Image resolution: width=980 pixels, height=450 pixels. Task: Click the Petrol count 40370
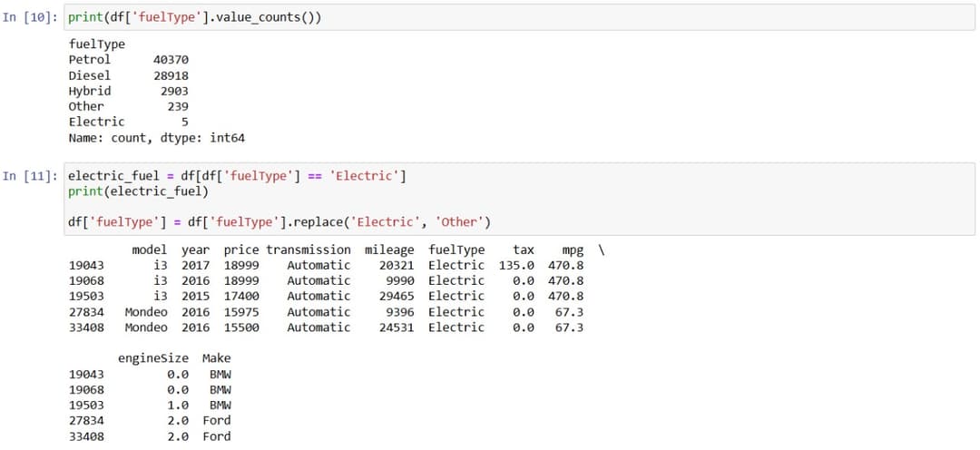171,60
